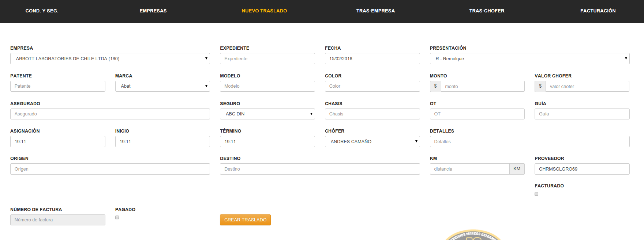The image size is (644, 240).
Task: Click the KM unit addon label
Action: [x=517, y=169]
